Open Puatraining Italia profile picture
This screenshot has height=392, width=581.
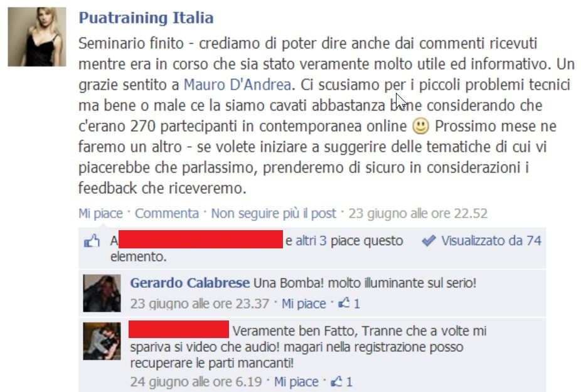coord(36,36)
